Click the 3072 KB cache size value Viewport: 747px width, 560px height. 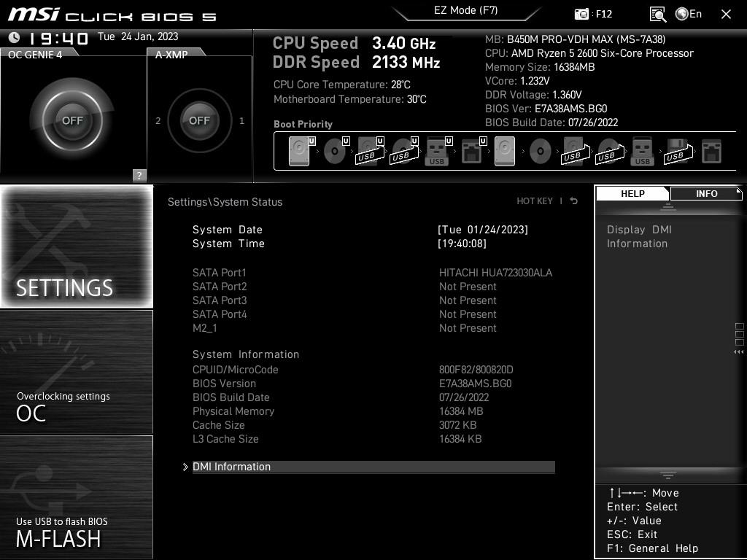457,425
